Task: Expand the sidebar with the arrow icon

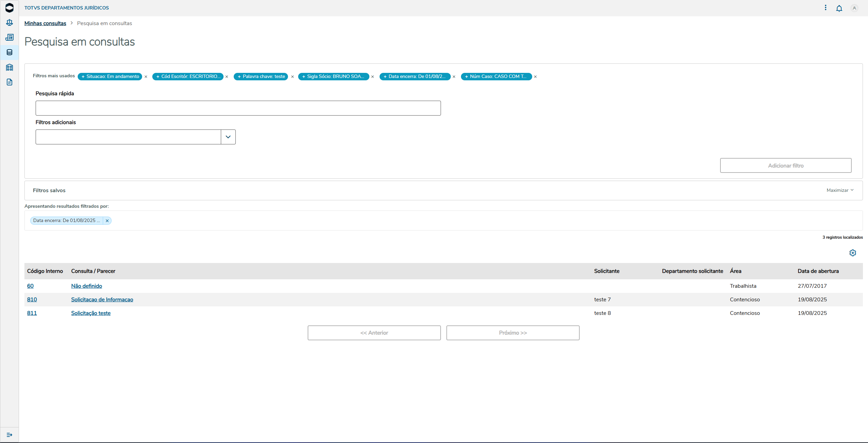Action: click(9, 435)
